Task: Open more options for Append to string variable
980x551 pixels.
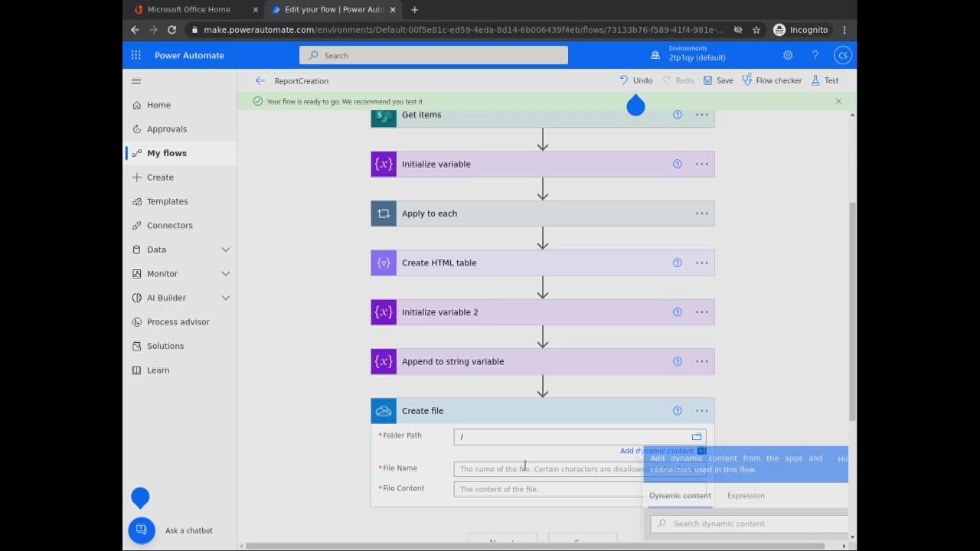Action: 701,361
